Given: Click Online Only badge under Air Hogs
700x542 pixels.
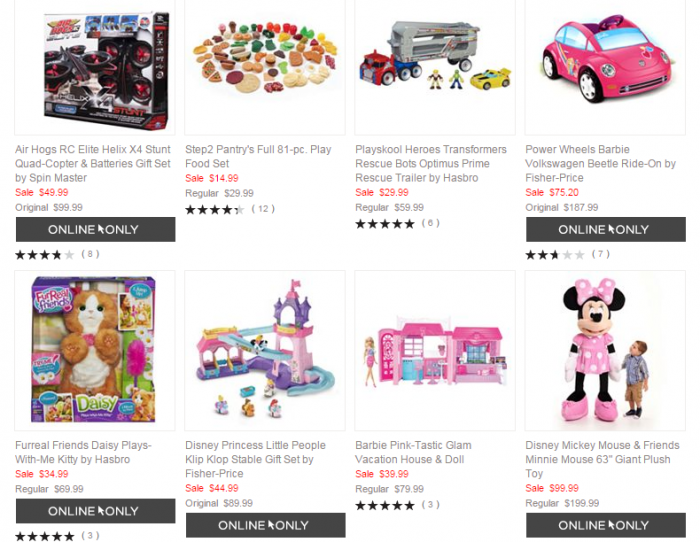Looking at the screenshot, I should point(96,229).
